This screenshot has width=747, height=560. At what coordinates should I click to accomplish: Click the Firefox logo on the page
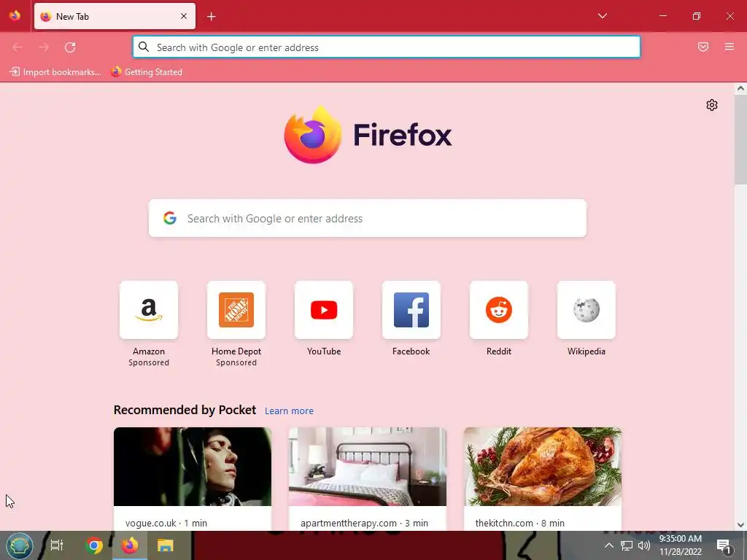pyautogui.click(x=368, y=135)
